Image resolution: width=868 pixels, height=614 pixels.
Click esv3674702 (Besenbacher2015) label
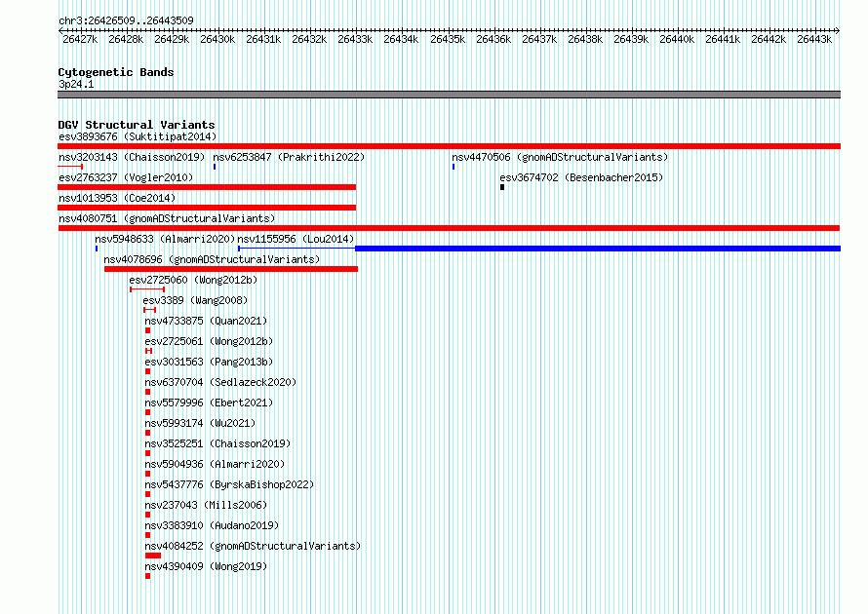(x=581, y=177)
